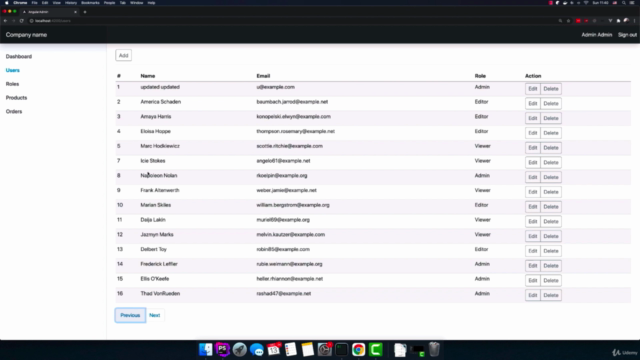The image size is (640, 360).
Task: Open the Help menu
Action: click(x=151, y=3)
